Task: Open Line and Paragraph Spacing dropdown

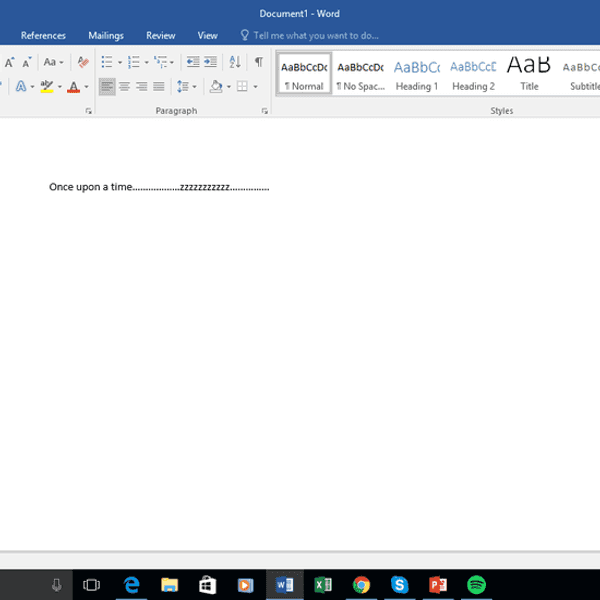Action: pyautogui.click(x=187, y=86)
